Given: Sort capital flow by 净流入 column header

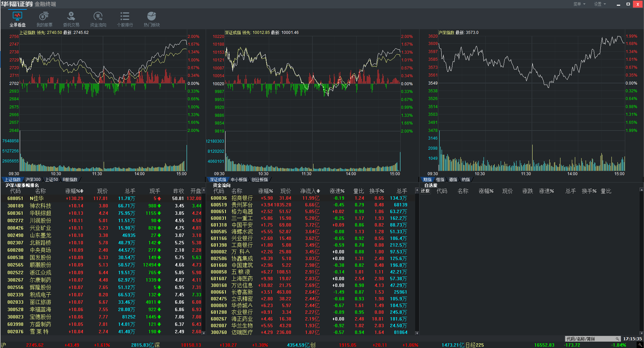Looking at the screenshot, I should 310,191.
